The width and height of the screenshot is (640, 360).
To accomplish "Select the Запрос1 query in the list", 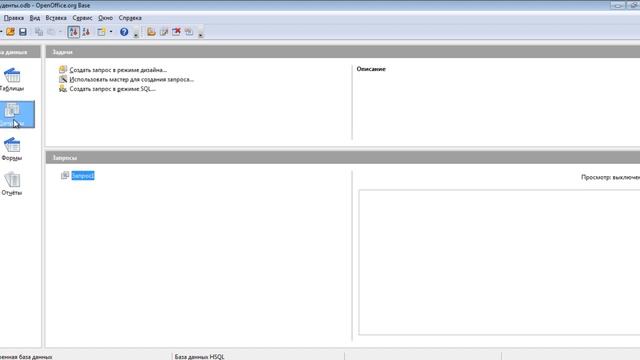I will 83,176.
